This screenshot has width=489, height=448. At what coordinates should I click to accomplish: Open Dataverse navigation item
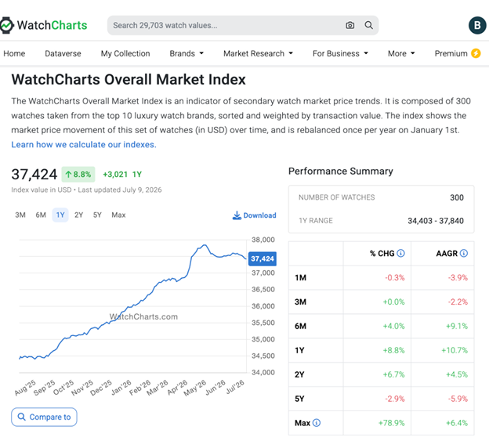[63, 53]
